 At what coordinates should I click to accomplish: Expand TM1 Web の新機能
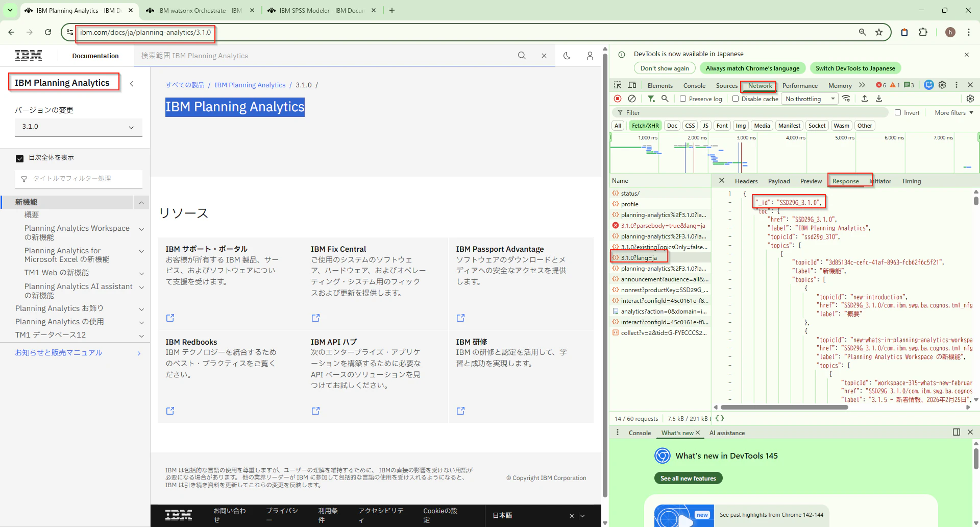coord(141,274)
